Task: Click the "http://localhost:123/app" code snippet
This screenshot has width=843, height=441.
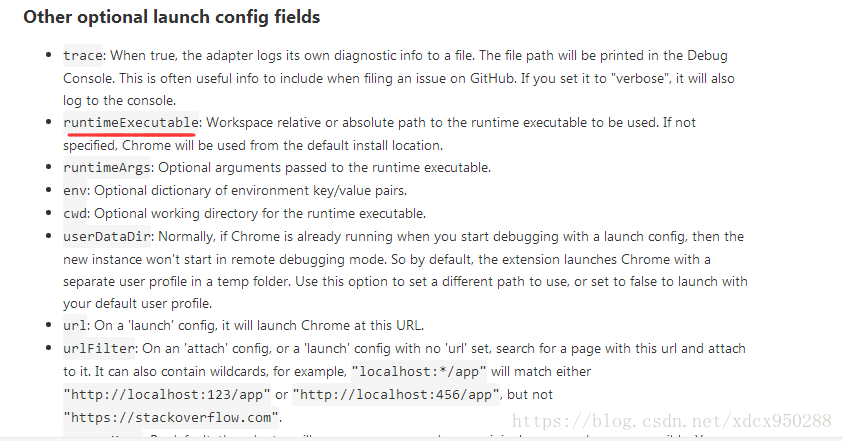Action: pos(167,395)
